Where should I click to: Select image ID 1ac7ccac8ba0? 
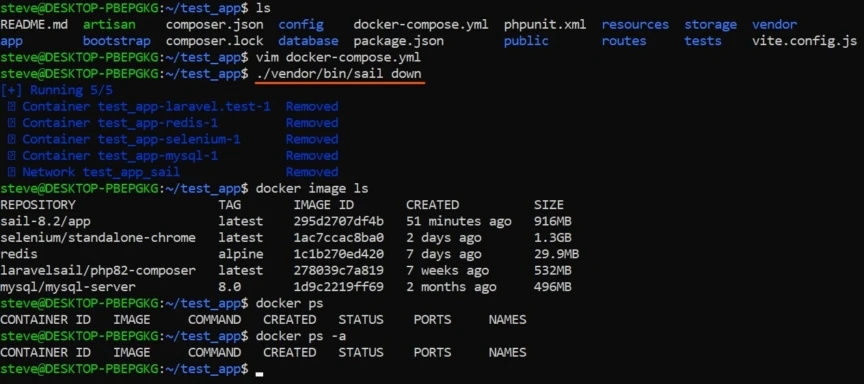pyautogui.click(x=338, y=238)
